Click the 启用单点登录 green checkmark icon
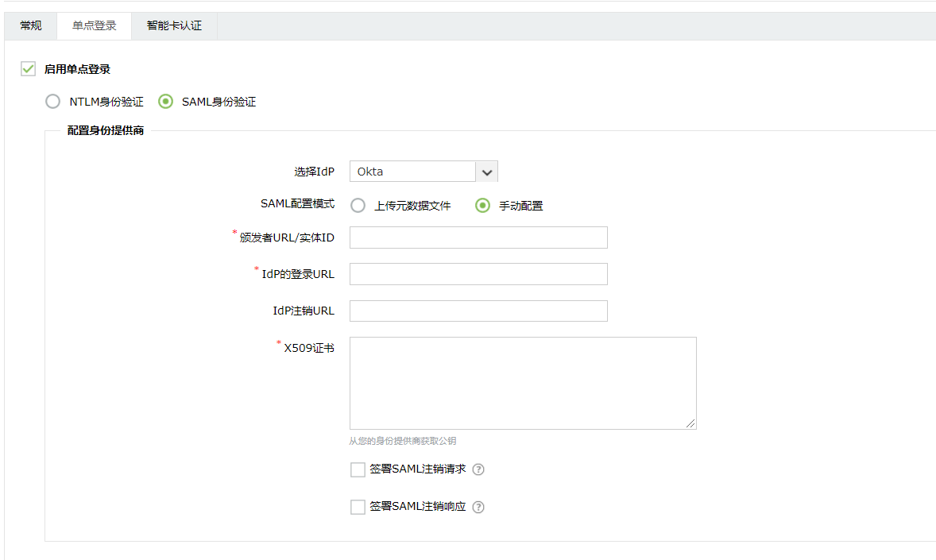Viewport: 936px width, 560px height. pos(28,69)
